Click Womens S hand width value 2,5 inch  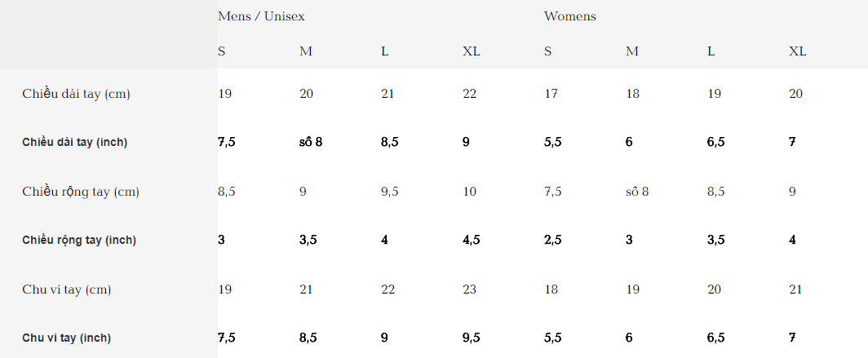pyautogui.click(x=553, y=241)
